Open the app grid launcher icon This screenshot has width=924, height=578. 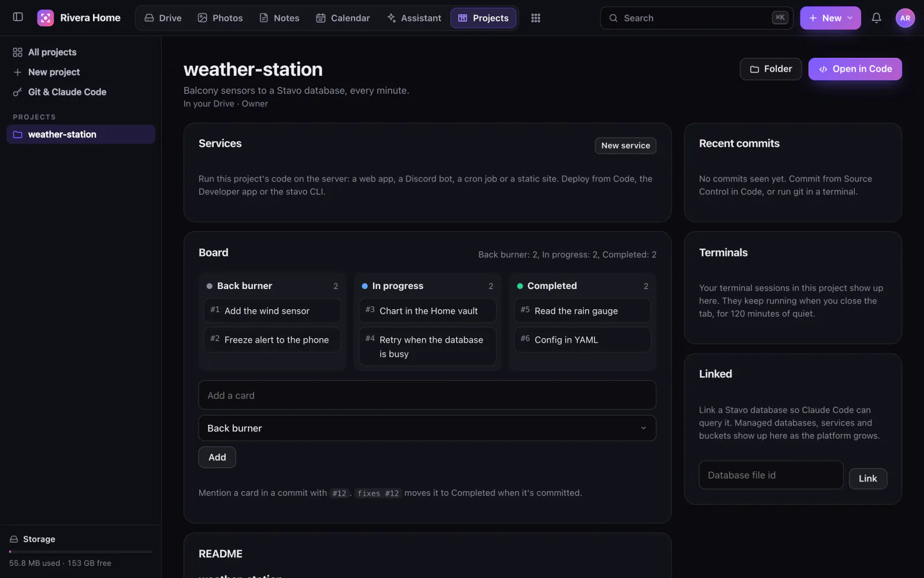pyautogui.click(x=536, y=18)
